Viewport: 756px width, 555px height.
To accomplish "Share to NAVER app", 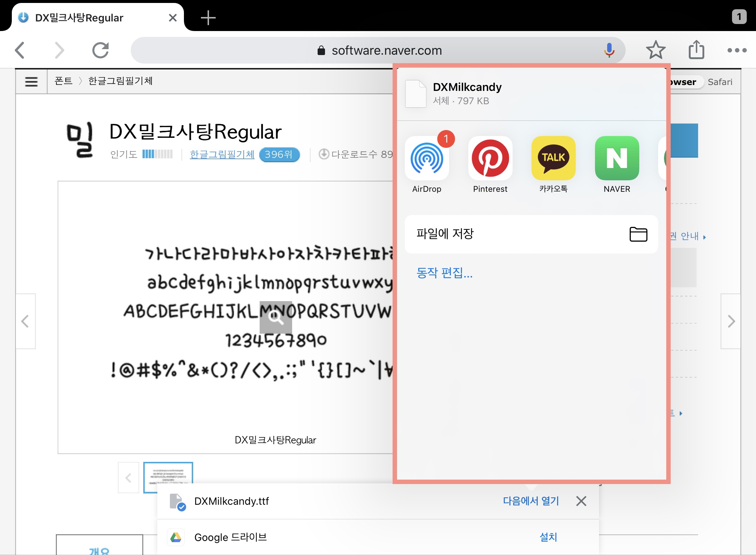I will pos(617,159).
